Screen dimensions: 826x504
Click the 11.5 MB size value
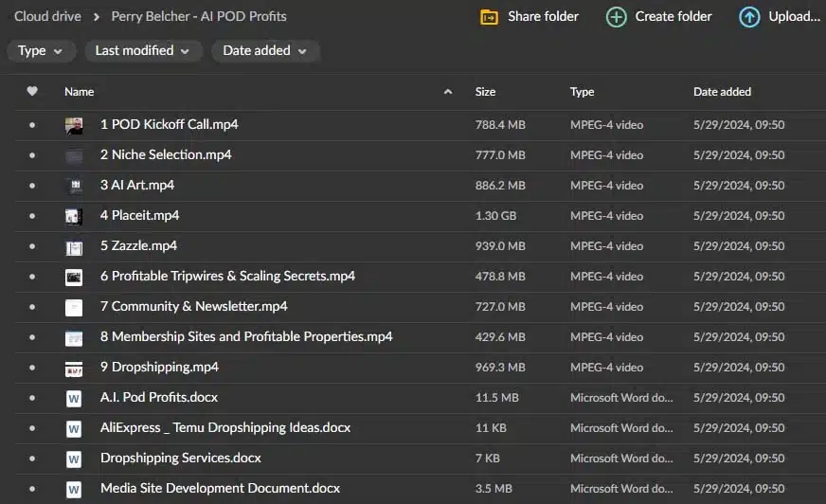pyautogui.click(x=496, y=398)
